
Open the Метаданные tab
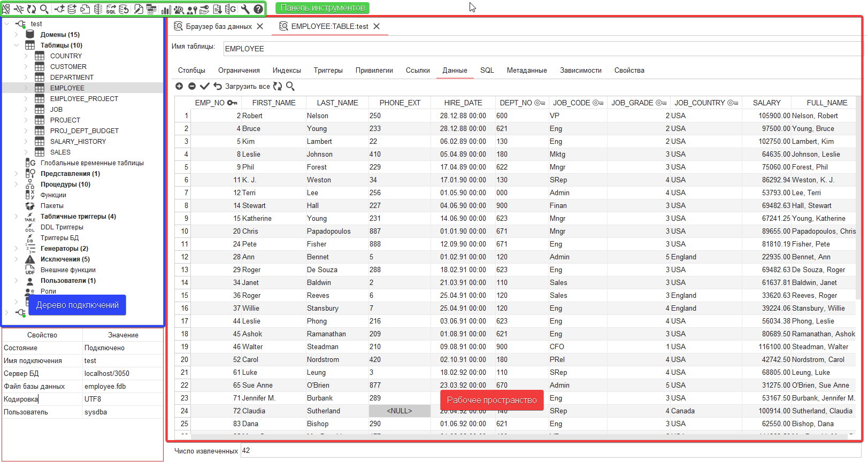(x=527, y=71)
